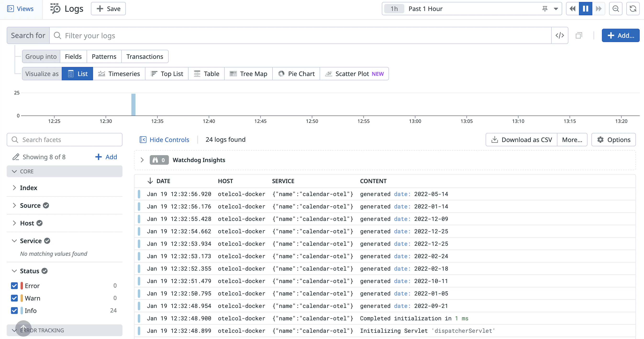
Task: Download logs as CSV
Action: tap(521, 140)
